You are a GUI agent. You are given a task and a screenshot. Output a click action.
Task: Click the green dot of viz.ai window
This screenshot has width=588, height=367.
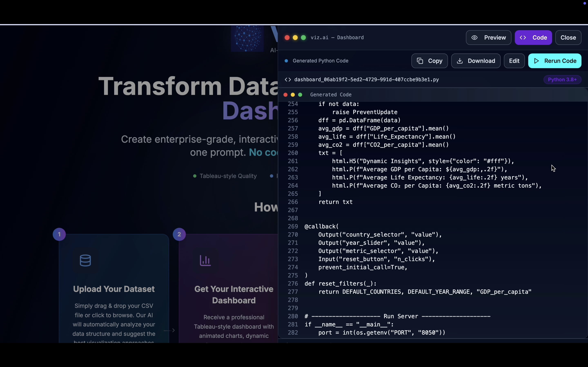[x=303, y=38]
